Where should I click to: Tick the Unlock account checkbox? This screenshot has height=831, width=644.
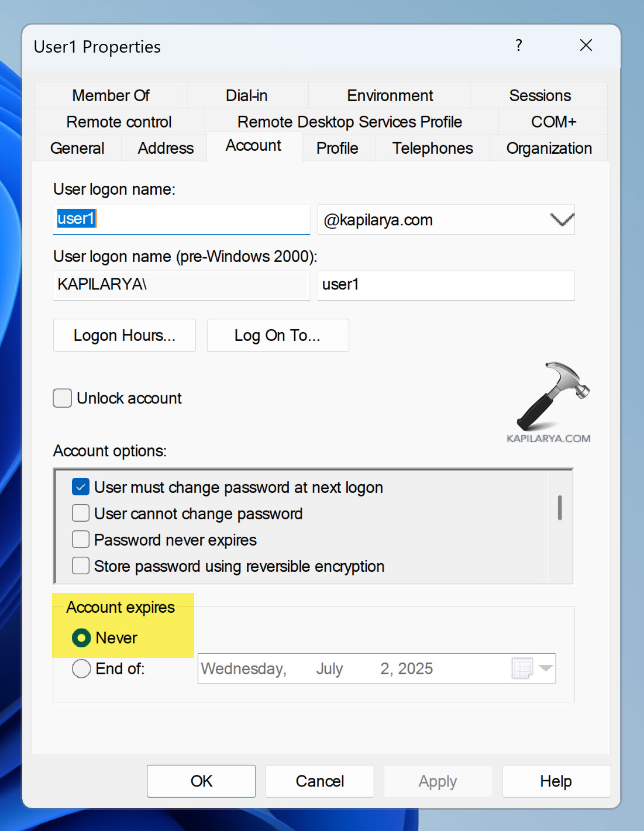click(63, 398)
